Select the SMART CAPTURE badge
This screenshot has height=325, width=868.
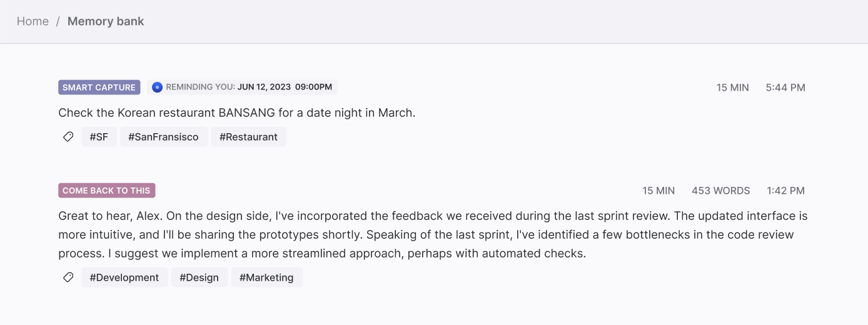click(99, 87)
